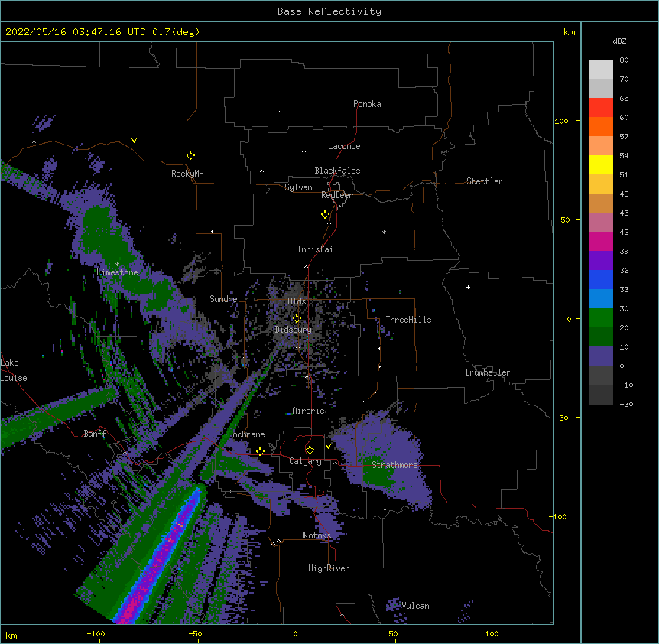Click the Airdrie city label

308,411
